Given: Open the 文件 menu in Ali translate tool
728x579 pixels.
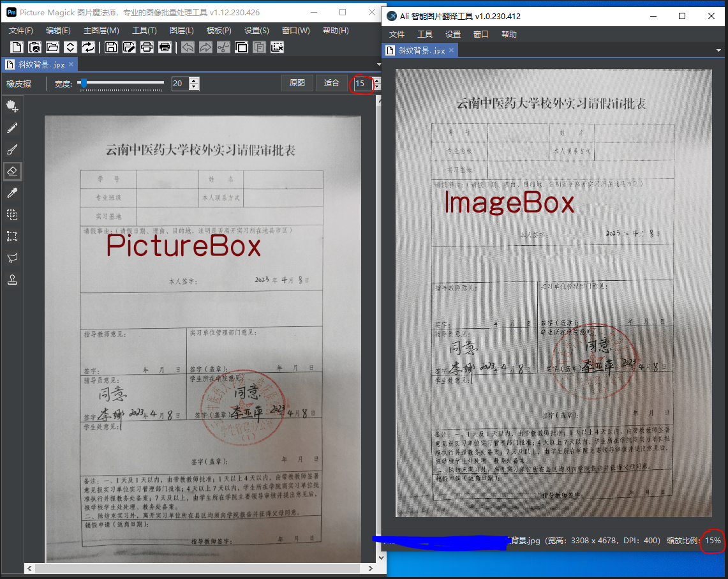Looking at the screenshot, I should 396,34.
